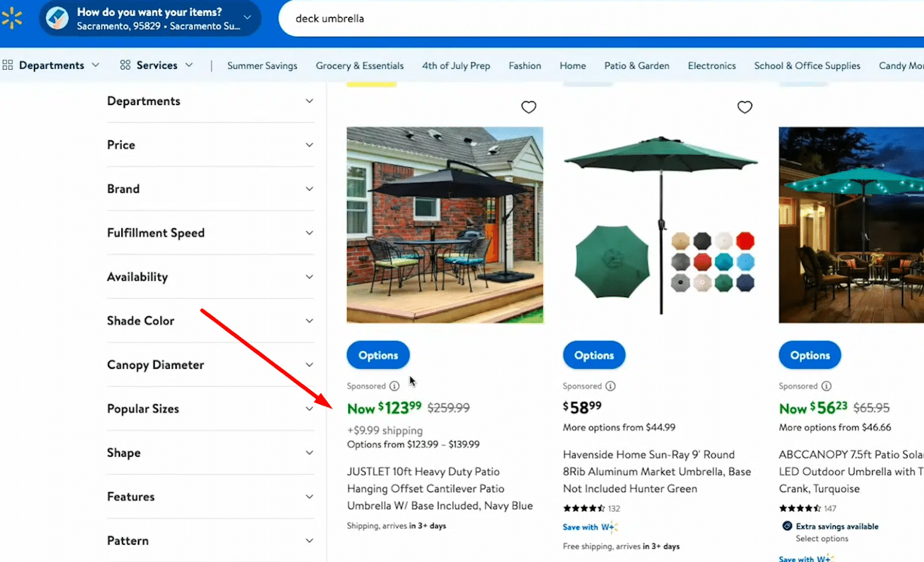924x562 pixels.
Task: Open the Patio & Garden category
Action: 636,66
